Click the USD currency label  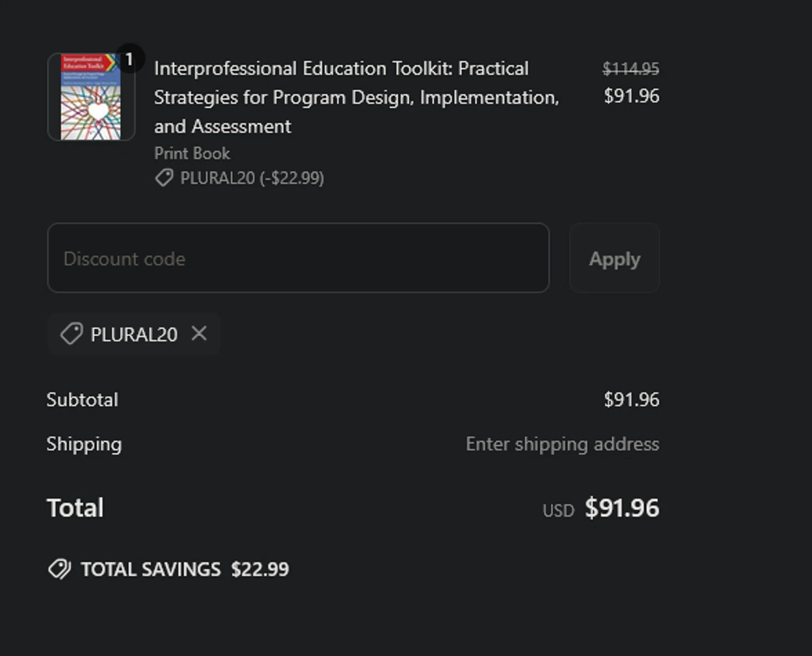558,510
